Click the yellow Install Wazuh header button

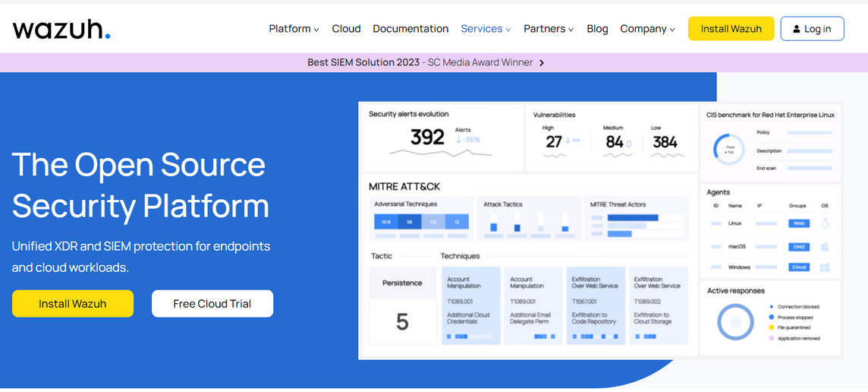click(731, 29)
